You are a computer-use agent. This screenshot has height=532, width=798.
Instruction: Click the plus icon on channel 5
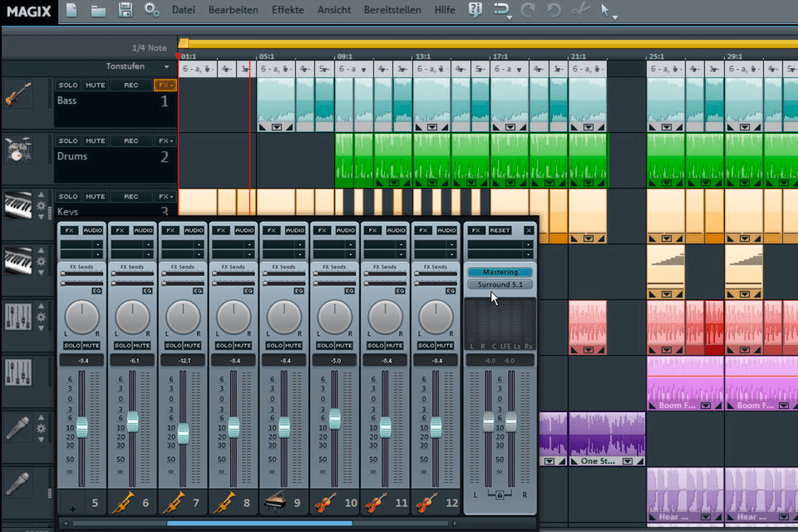[x=73, y=509]
